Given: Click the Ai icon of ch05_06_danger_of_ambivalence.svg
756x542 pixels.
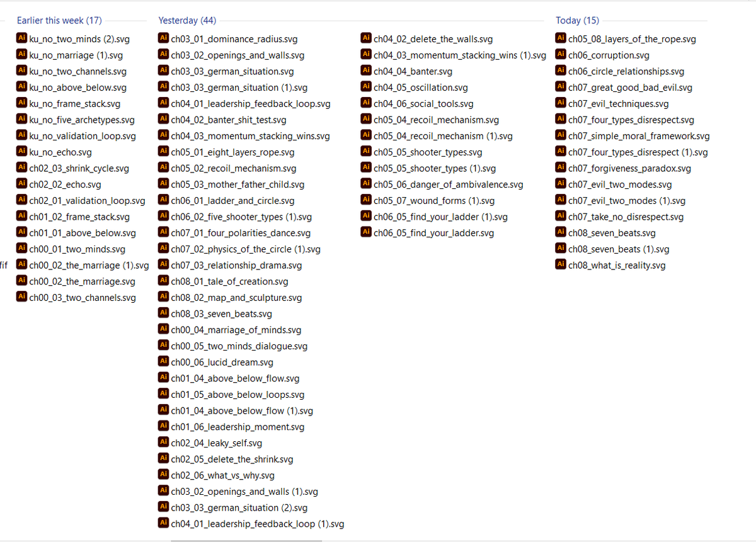Looking at the screenshot, I should (366, 184).
